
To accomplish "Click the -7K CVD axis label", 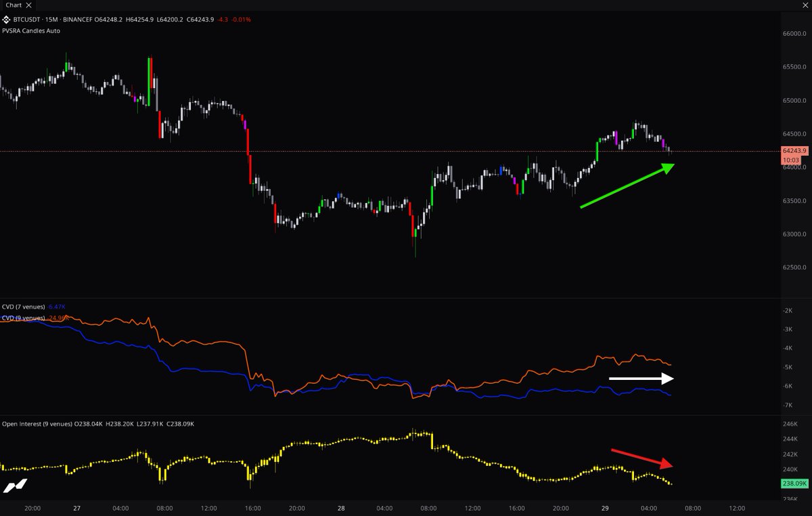I will click(x=788, y=405).
